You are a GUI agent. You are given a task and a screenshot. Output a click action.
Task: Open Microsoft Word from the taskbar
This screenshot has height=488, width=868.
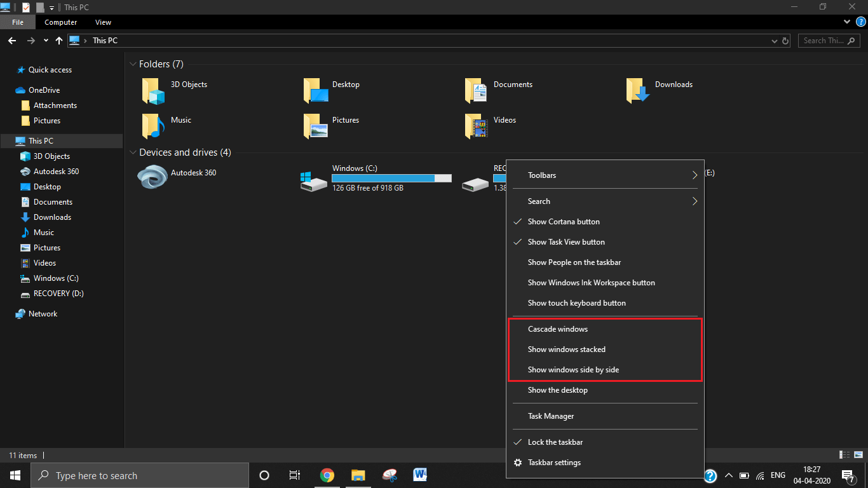pos(420,475)
